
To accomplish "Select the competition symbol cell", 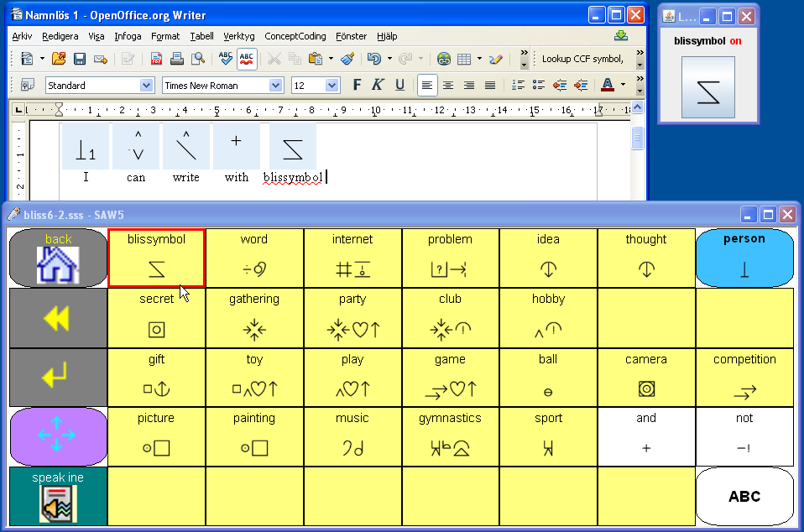I will [x=744, y=378].
